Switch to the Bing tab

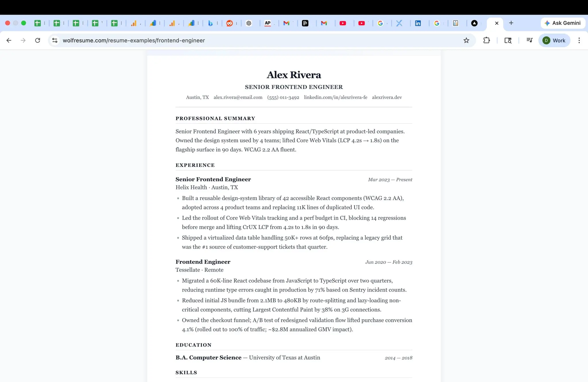pos(210,23)
